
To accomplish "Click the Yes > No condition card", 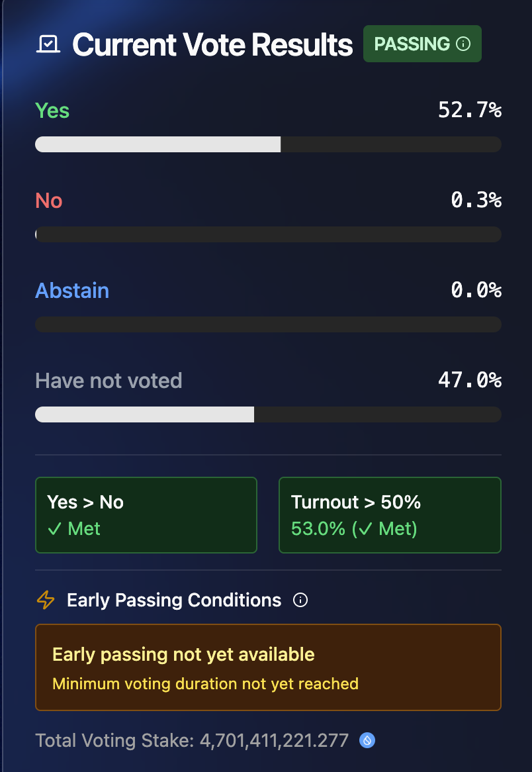I will [x=146, y=515].
